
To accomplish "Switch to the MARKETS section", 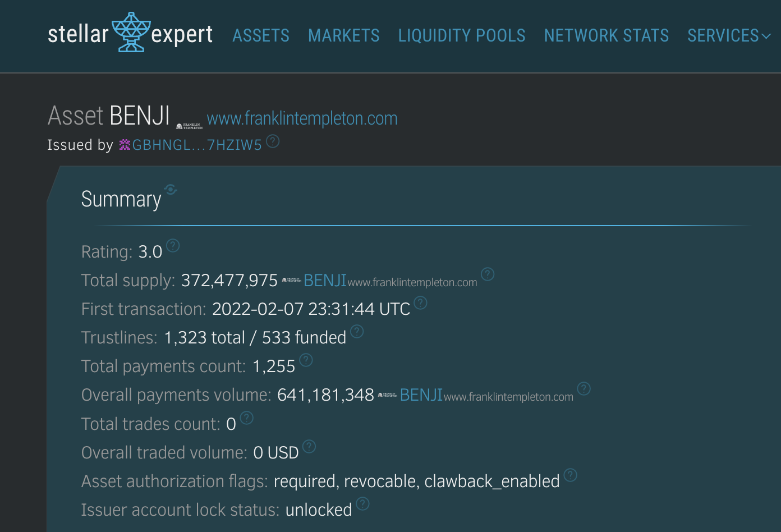I will tap(343, 35).
